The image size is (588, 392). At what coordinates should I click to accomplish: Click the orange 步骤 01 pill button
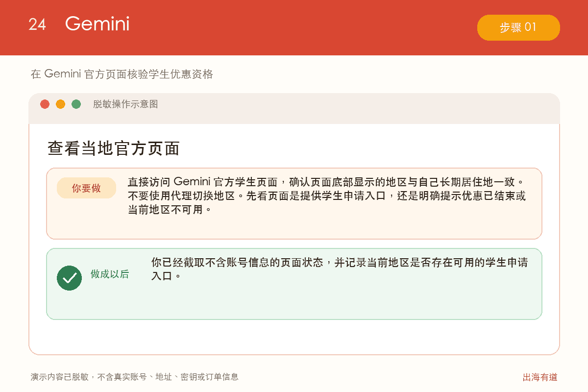[518, 27]
